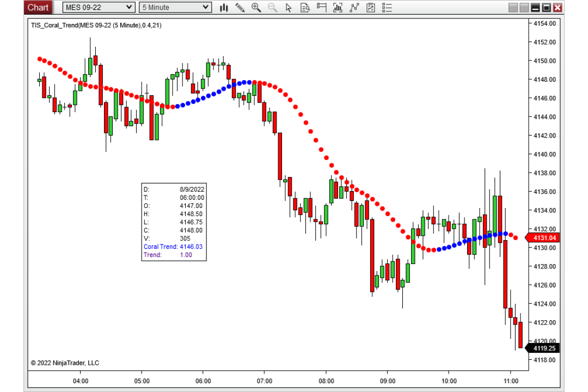Viewport: 588px width, 392px height.
Task: Click the first gray window link button
Action: pyautogui.click(x=513, y=8)
